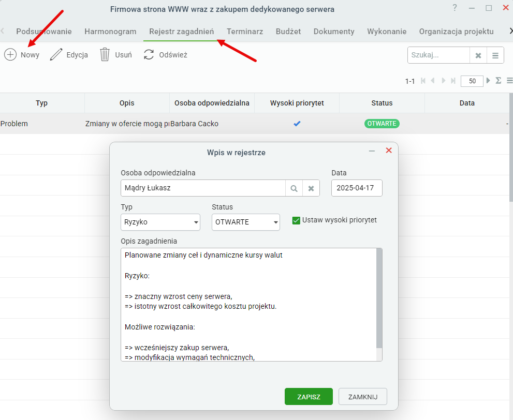Sort by the Data column header
Image resolution: width=513 pixels, height=420 pixels.
(x=467, y=103)
